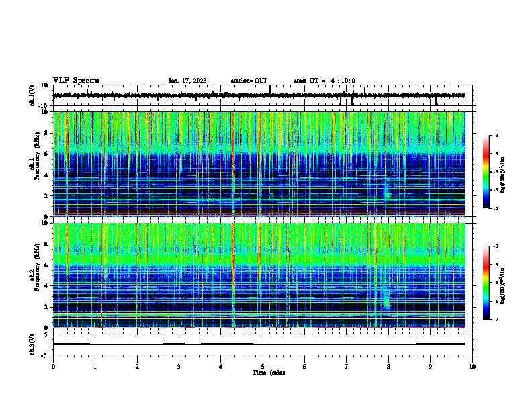Click the "Time (min)" x-axis label

pos(269,373)
